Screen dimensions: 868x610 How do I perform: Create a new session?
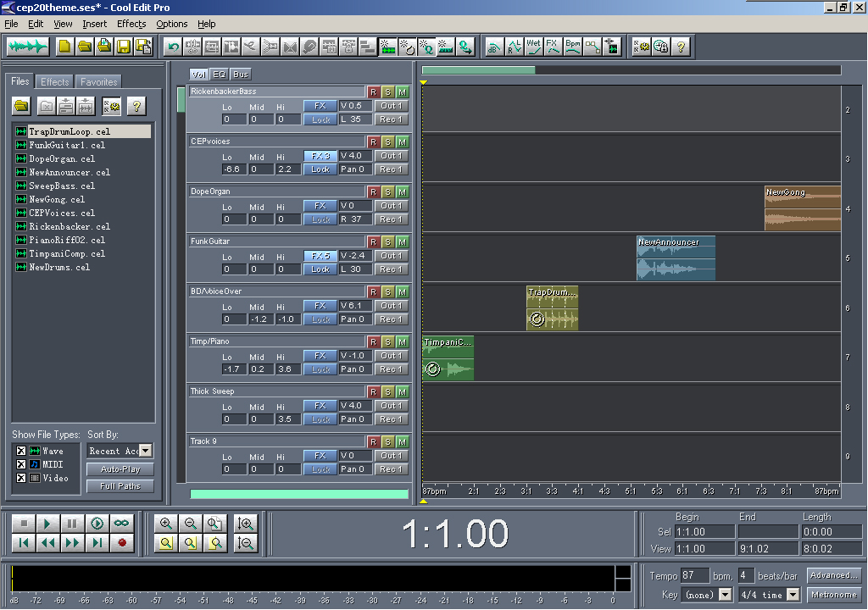pos(64,47)
